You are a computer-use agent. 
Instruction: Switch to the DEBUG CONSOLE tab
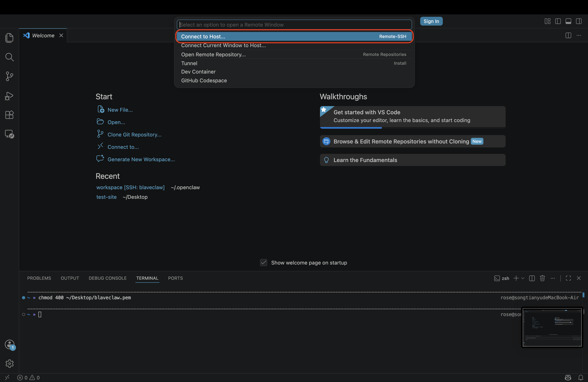(108, 278)
